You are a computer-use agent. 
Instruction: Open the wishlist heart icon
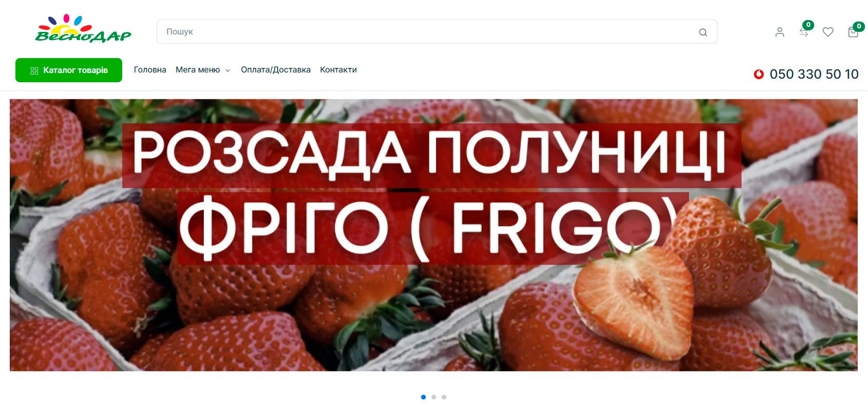828,32
